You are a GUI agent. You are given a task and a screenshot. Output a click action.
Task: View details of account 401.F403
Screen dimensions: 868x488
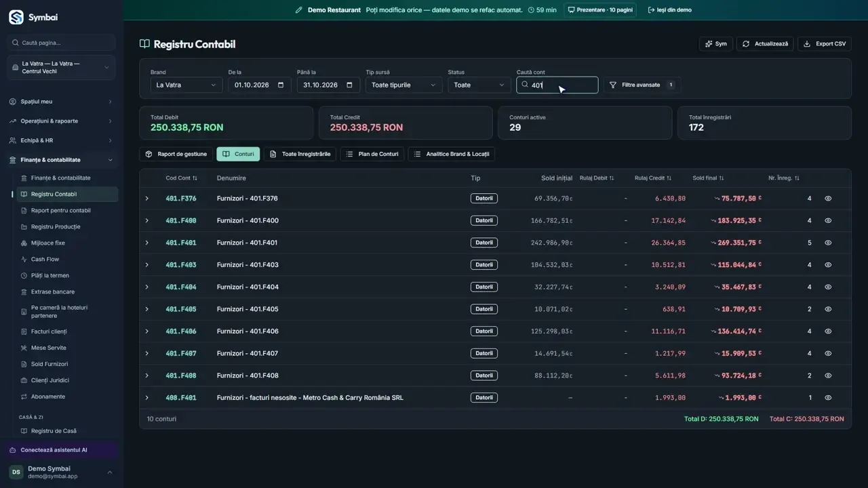coord(828,265)
